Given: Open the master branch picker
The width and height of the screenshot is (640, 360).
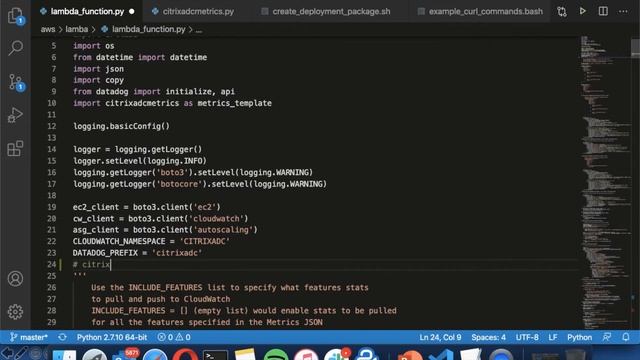Looking at the screenshot, I should 29,337.
